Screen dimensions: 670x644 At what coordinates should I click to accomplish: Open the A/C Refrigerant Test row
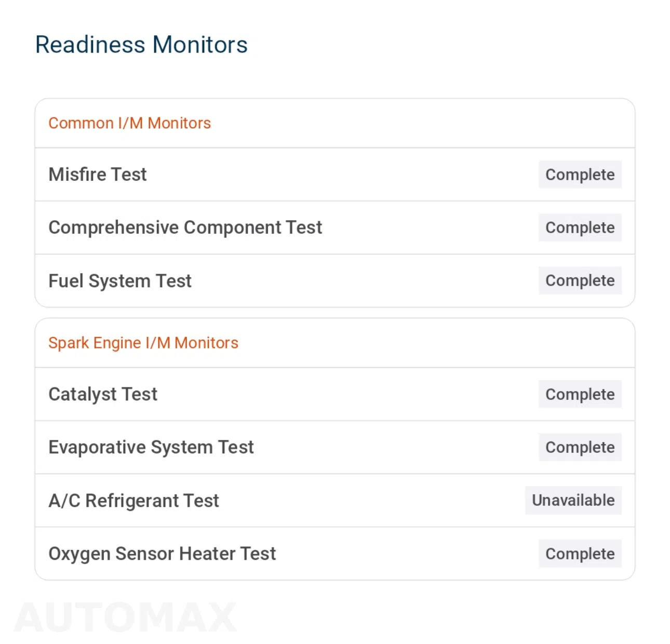(335, 501)
